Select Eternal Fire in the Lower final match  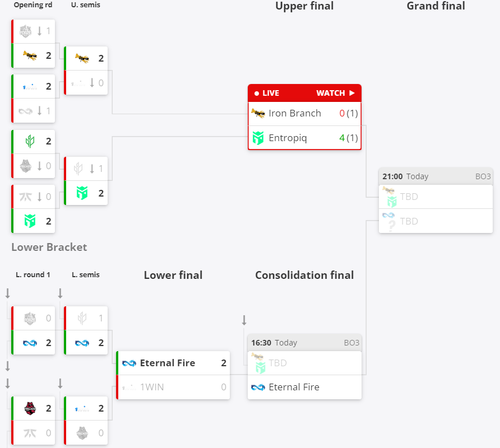[x=167, y=363]
